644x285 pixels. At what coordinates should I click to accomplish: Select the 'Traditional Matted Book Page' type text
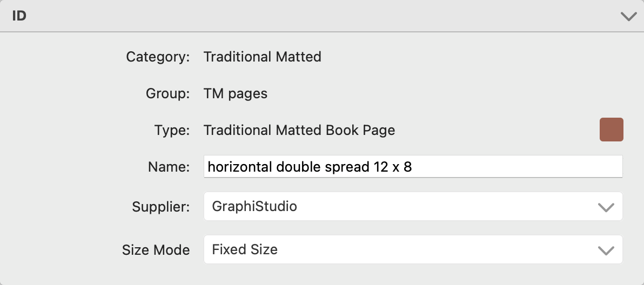[299, 130]
